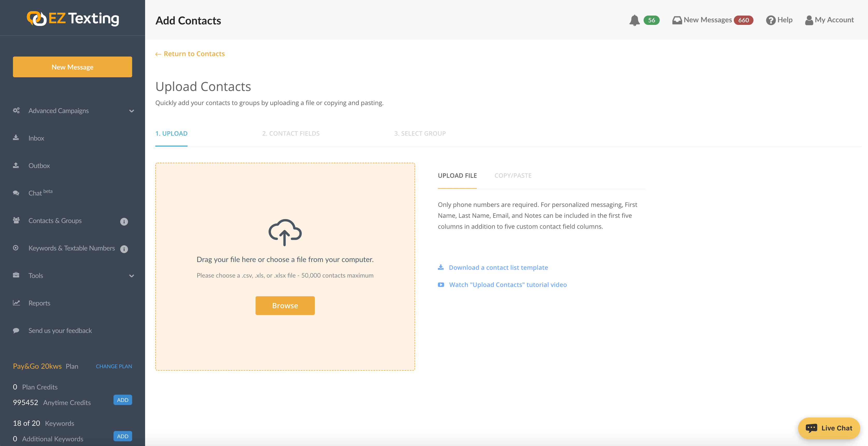Click the Contacts & Groups info icon
868x446 pixels.
click(x=124, y=221)
